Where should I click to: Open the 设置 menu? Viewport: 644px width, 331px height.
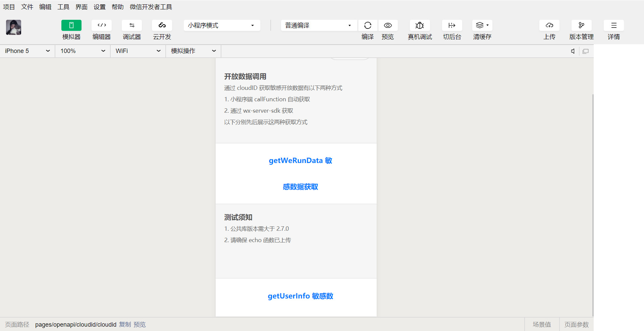pyautogui.click(x=100, y=7)
